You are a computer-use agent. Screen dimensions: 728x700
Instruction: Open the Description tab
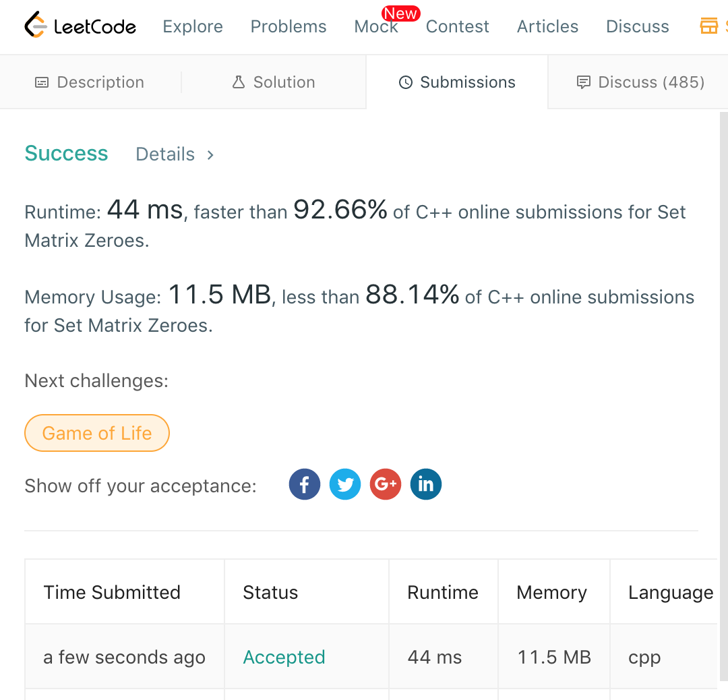pos(90,82)
